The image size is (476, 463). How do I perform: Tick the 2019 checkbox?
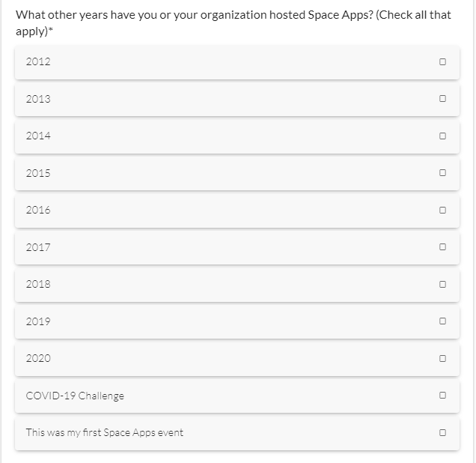coord(442,321)
